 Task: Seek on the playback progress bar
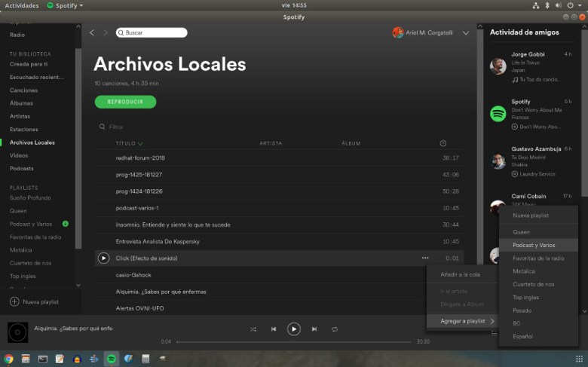pyautogui.click(x=294, y=342)
